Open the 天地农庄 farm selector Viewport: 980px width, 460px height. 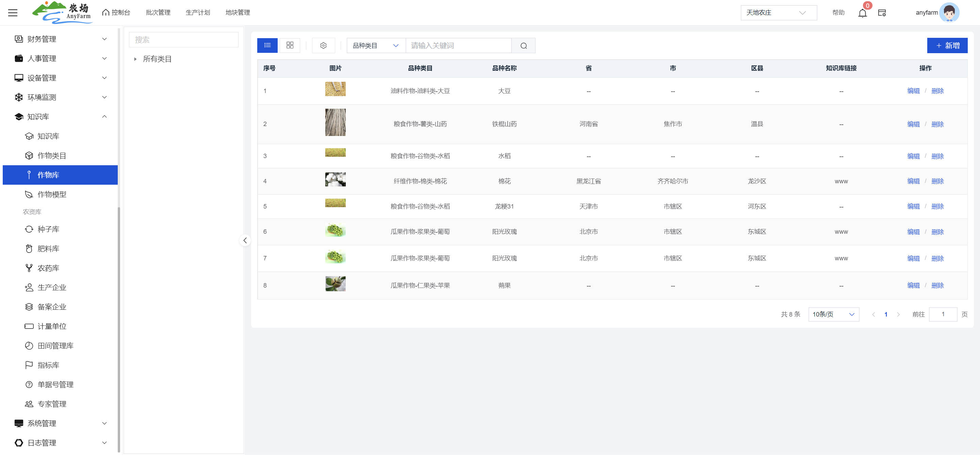(x=778, y=13)
